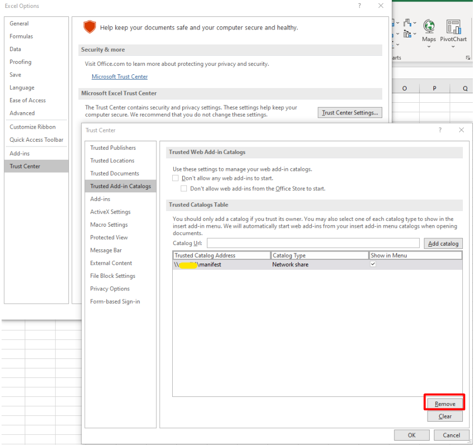Expand the waterfall chart dropdown arrow

(415, 23)
